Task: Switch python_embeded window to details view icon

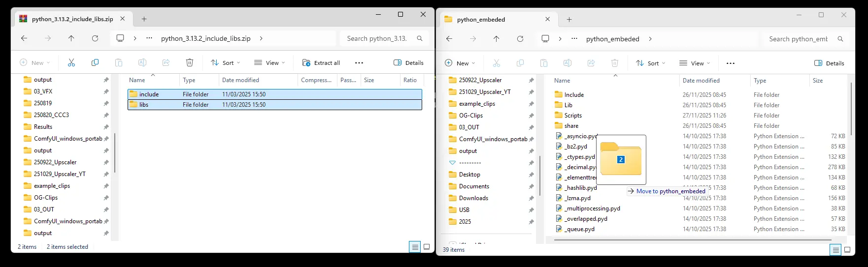Action: [x=836, y=250]
